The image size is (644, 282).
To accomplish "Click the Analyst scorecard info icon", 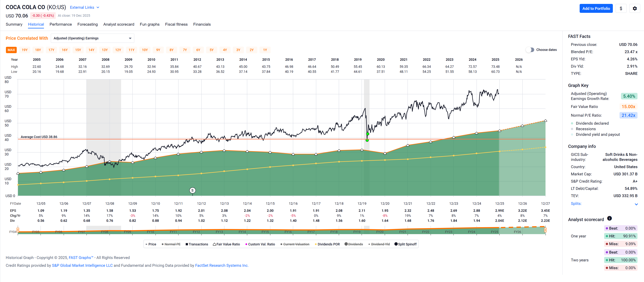I will [609, 218].
